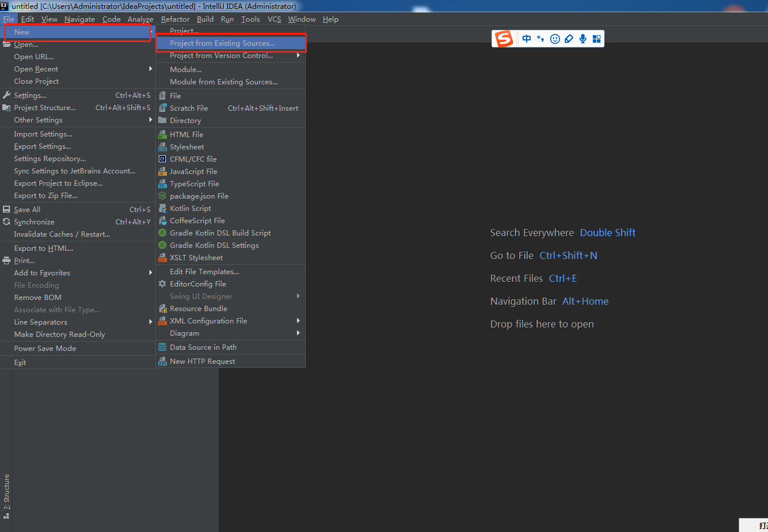The width and height of the screenshot is (768, 532).
Task: Click the package.json File icon
Action: [162, 196]
